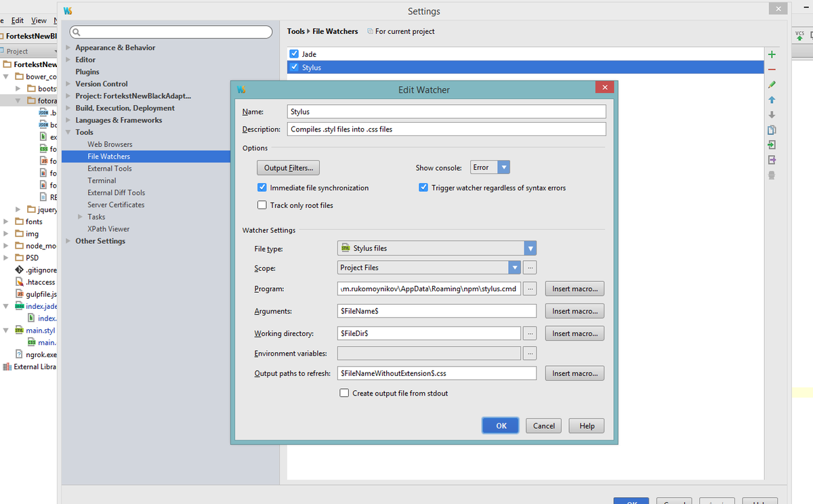The height and width of the screenshot is (504, 813).
Task: Expand Tasks under Tools
Action: click(81, 217)
